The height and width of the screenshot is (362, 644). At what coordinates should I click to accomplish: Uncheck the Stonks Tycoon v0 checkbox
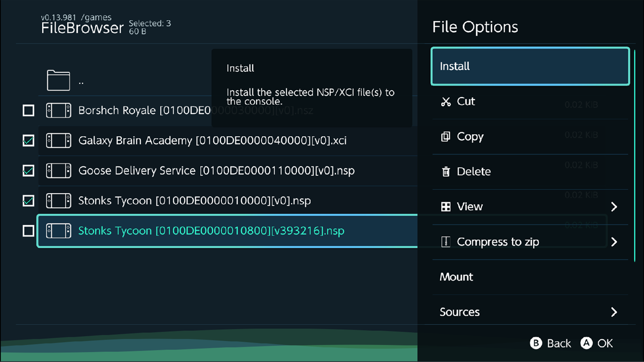(x=29, y=201)
